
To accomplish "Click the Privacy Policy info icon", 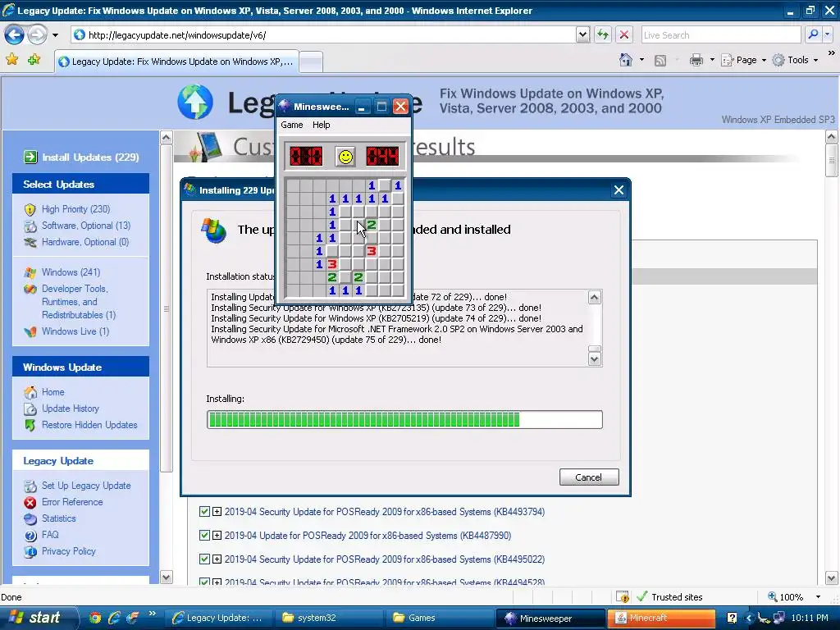I will point(30,552).
